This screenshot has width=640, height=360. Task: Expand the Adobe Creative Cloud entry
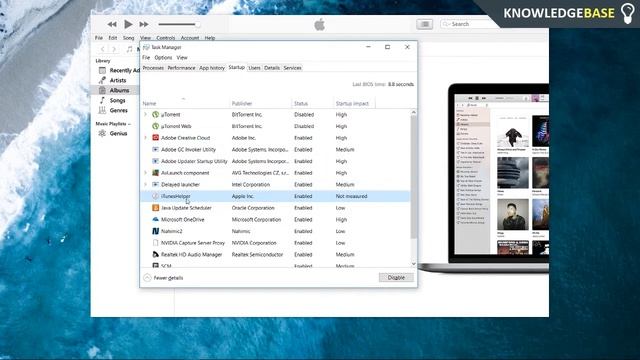coord(146,138)
